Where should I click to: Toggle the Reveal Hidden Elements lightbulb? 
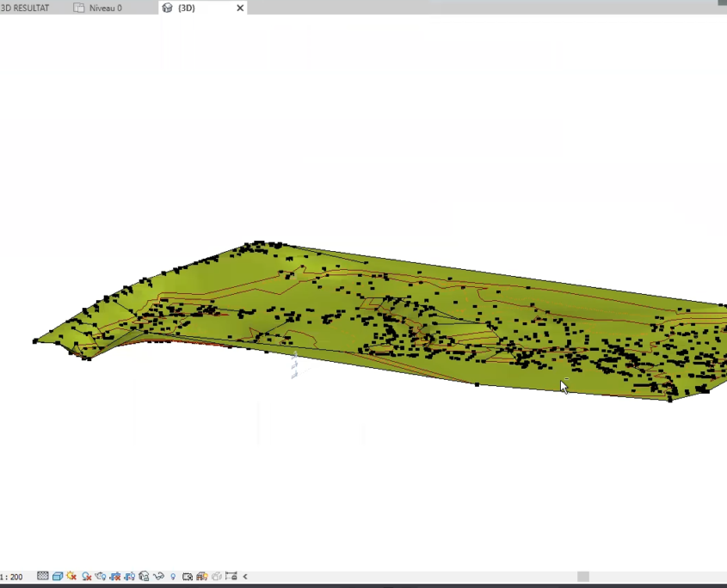[173, 577]
